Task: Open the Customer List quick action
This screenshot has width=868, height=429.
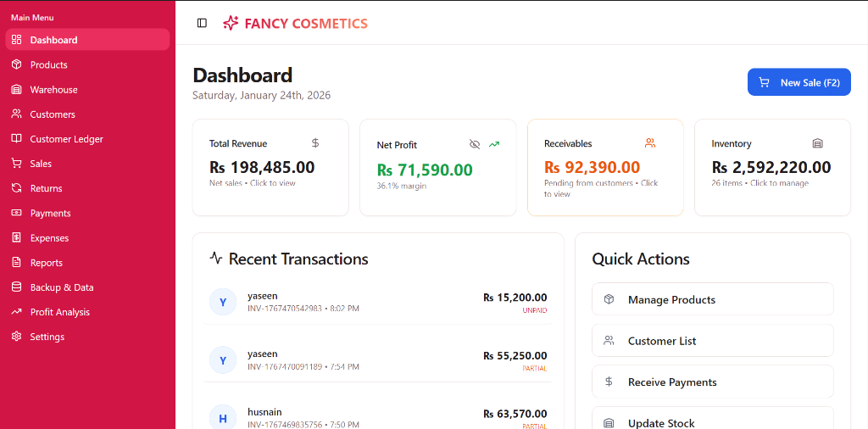Action: [x=712, y=341]
